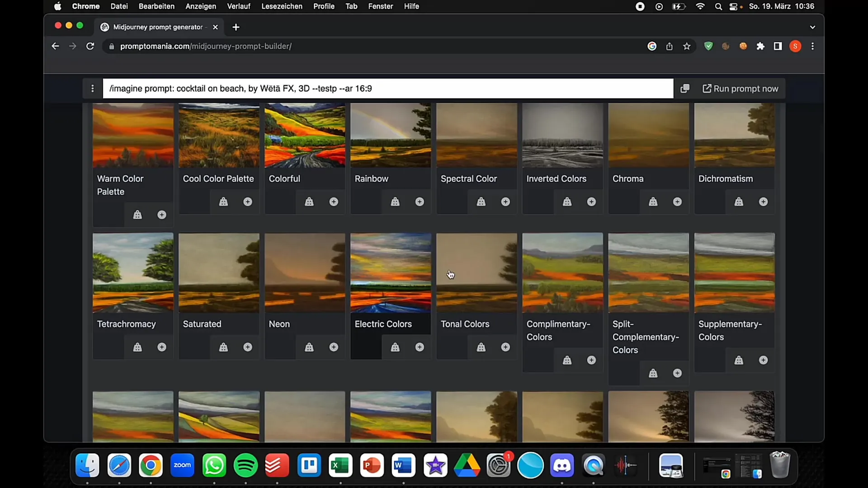Click the add to prompt icon for Warm Color Palette

161,215
